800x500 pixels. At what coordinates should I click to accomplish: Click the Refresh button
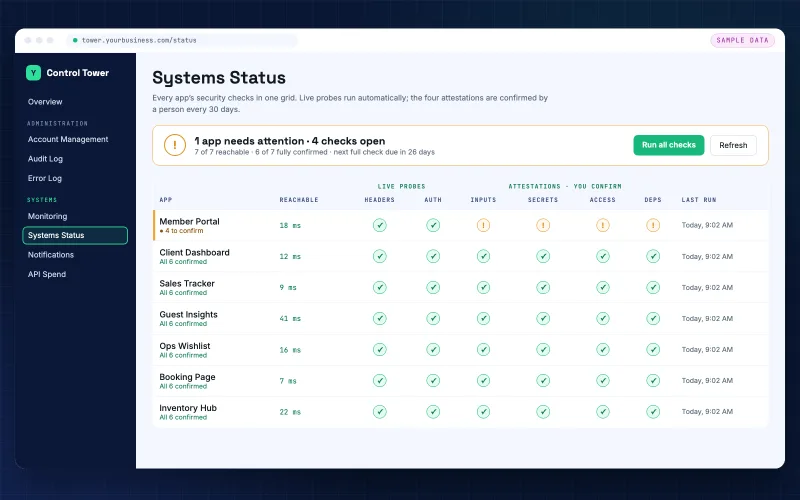click(x=733, y=145)
